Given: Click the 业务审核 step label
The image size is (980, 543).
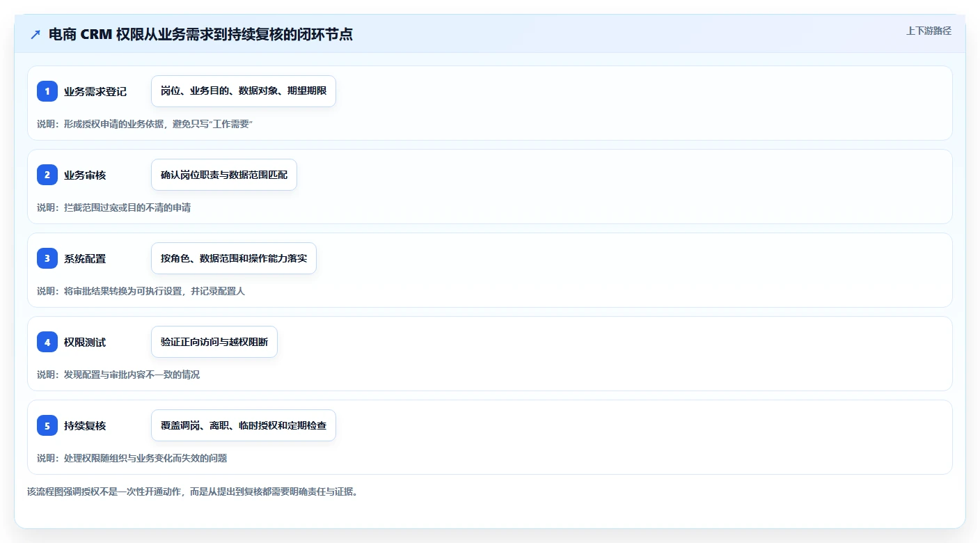Looking at the screenshot, I should [85, 175].
